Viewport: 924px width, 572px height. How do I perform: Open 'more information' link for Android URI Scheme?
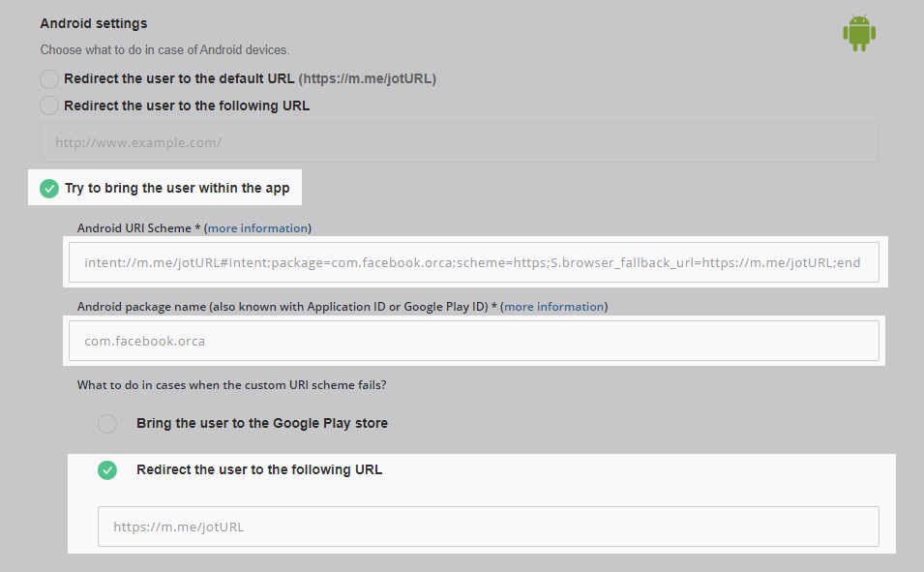(x=257, y=228)
